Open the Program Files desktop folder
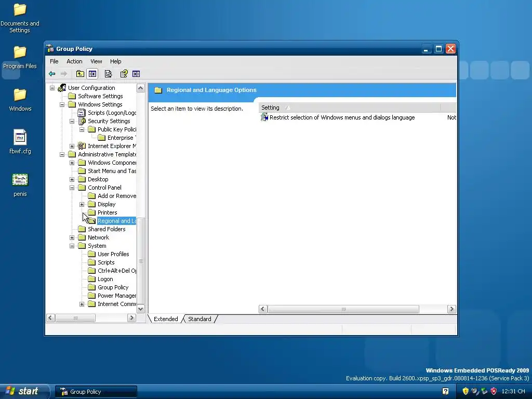This screenshot has width=532, height=399. click(x=20, y=57)
